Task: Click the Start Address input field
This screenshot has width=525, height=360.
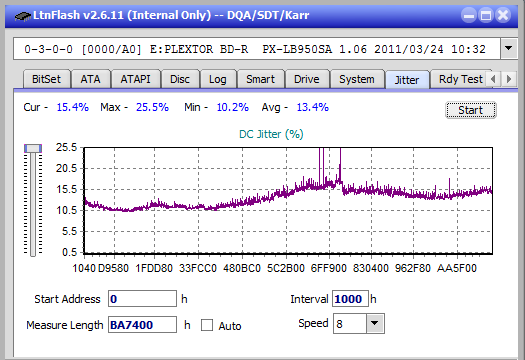Action: 142,299
